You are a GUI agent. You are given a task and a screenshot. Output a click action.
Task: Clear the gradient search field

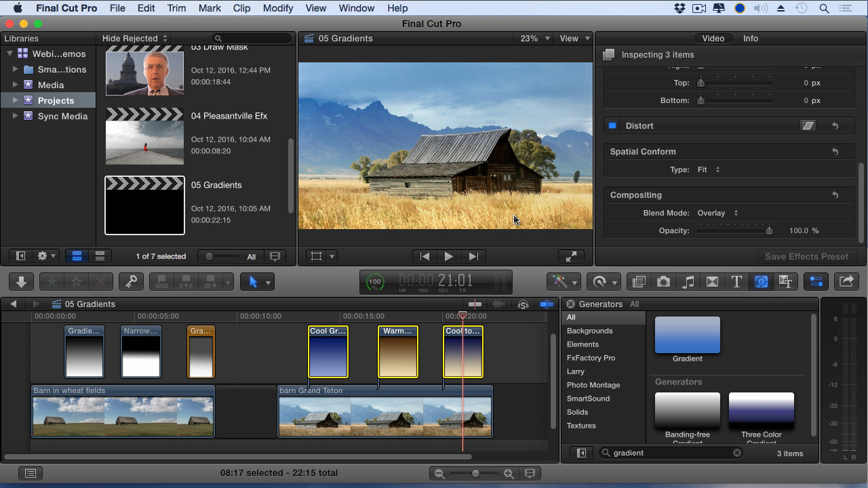(737, 453)
